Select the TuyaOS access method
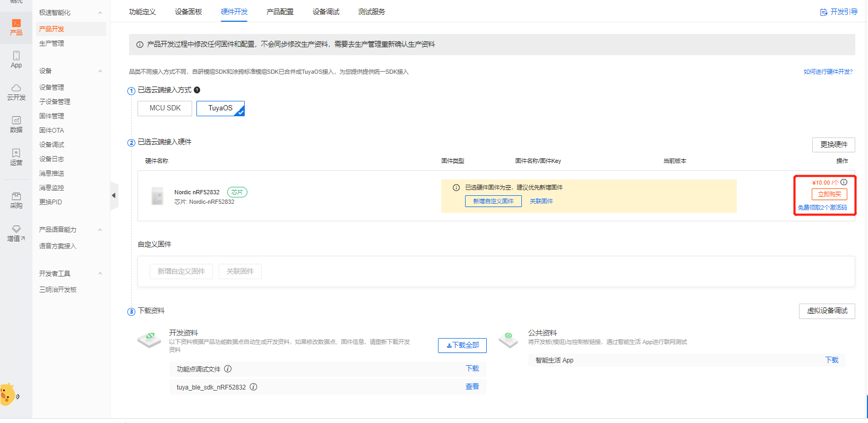This screenshot has height=423, width=868. click(x=220, y=108)
